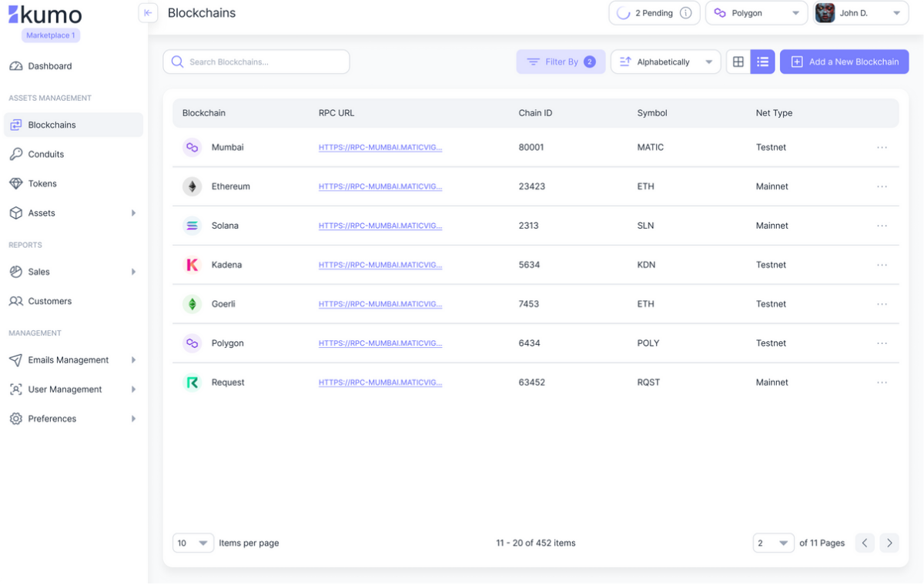Image resolution: width=924 pixels, height=585 pixels.
Task: Click the info icon beside 2 Pending
Action: click(x=685, y=13)
